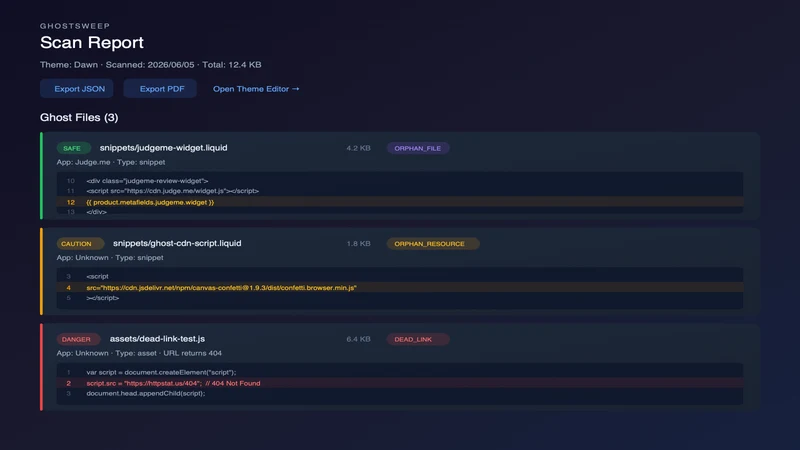Click the GHOSTSWEEP brand label
Viewport: 800px width, 450px height.
pos(75,26)
